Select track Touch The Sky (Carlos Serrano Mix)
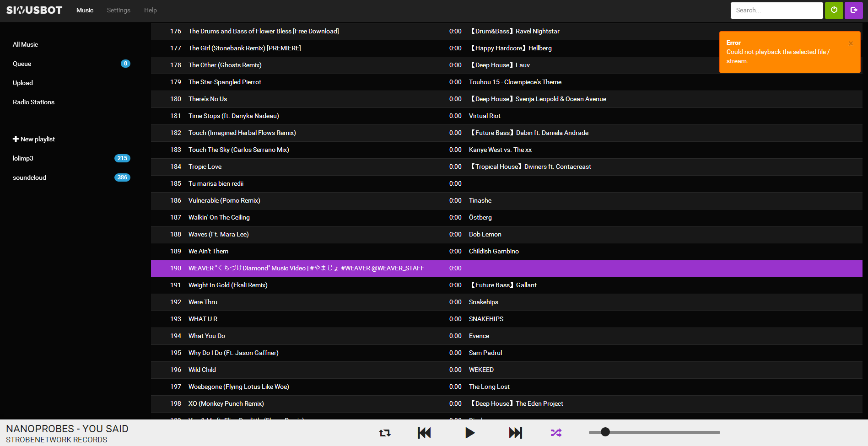This screenshot has width=868, height=446. (x=507, y=150)
